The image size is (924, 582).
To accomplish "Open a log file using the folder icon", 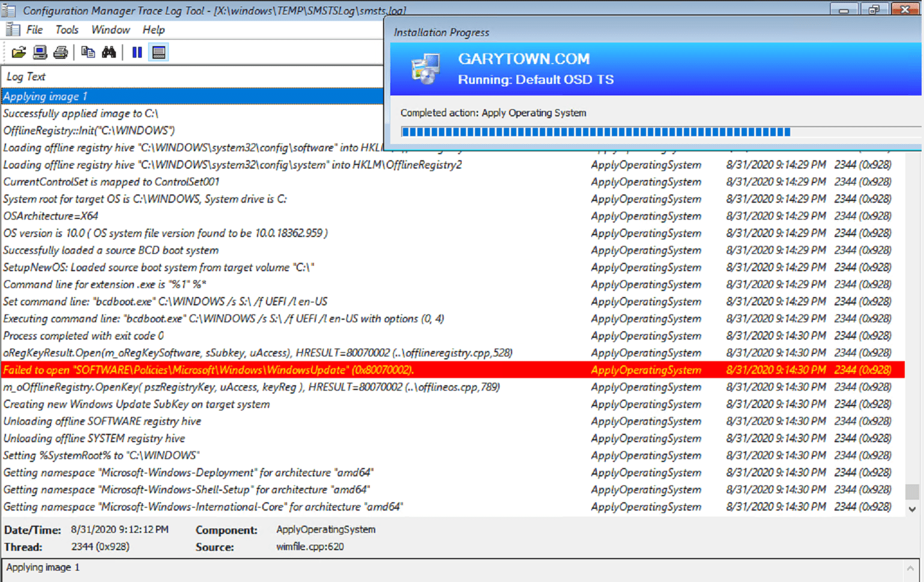I will click(x=19, y=52).
